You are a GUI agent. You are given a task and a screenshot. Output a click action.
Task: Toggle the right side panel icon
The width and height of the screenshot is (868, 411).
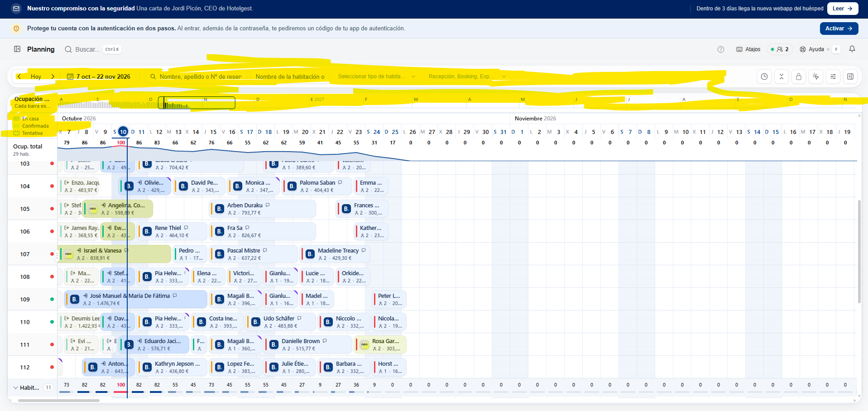[x=850, y=76]
